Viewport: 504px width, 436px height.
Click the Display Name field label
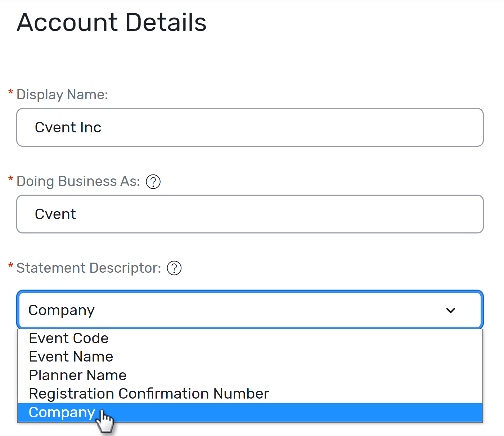pyautogui.click(x=62, y=94)
